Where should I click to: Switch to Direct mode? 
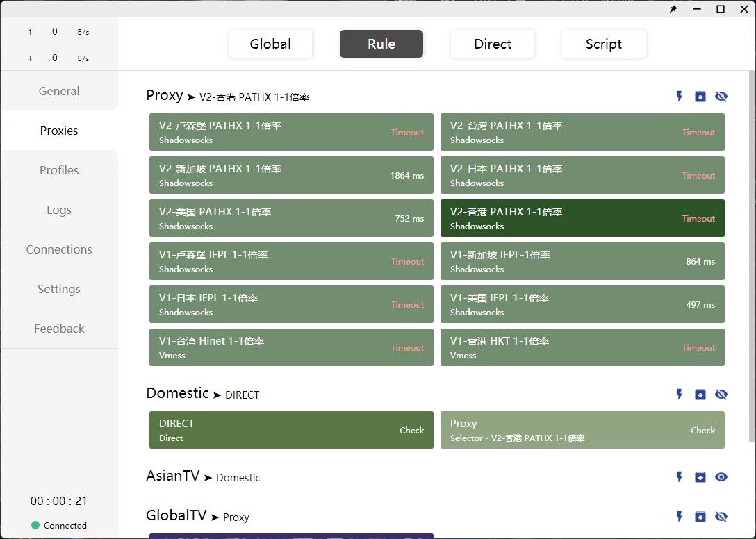click(492, 43)
